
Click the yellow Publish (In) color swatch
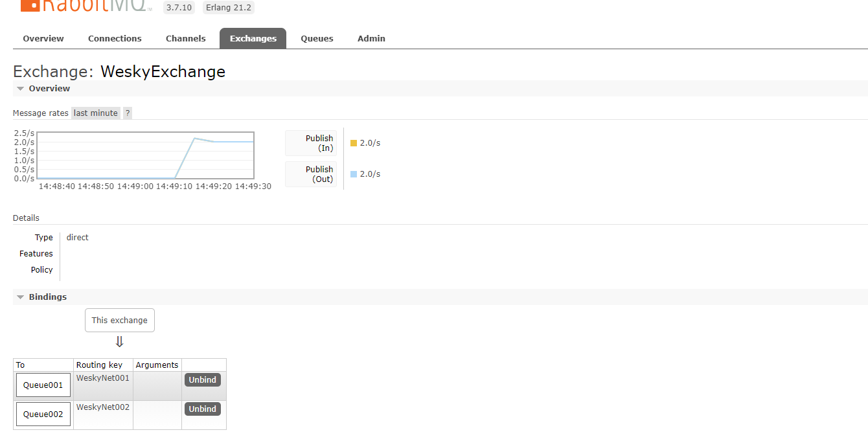pos(354,143)
